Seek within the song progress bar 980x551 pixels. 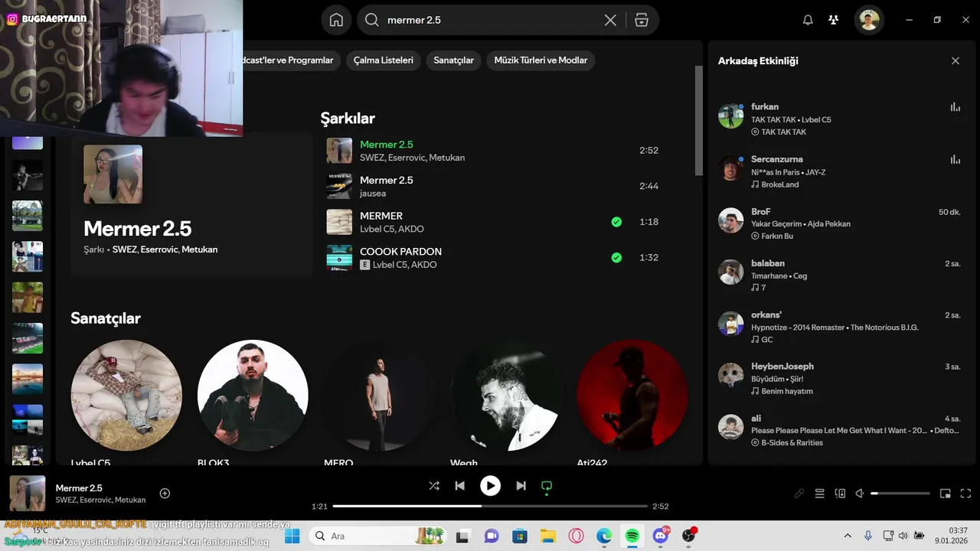point(490,506)
